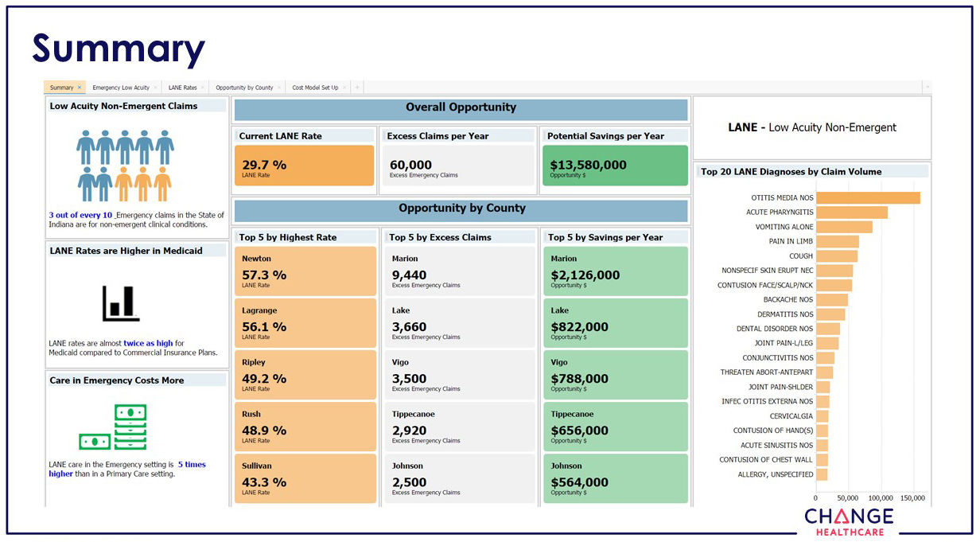
Task: Select the Opportunity by County tab
Action: (x=244, y=88)
